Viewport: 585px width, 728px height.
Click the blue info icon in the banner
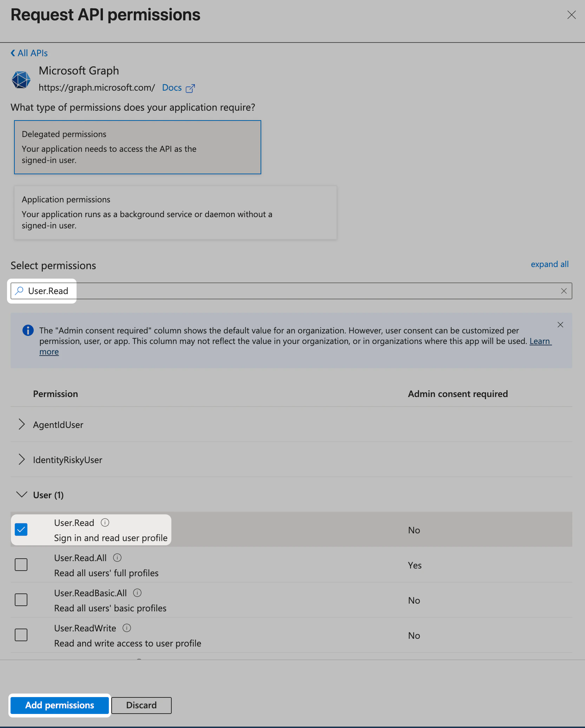(28, 330)
